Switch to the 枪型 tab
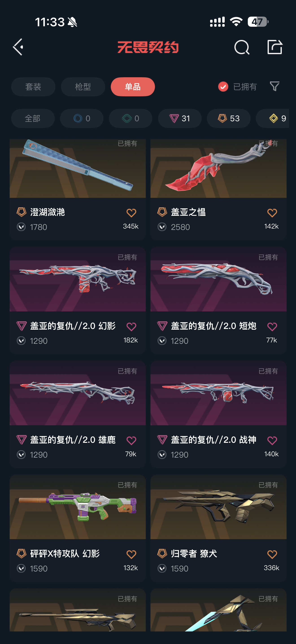 point(83,87)
